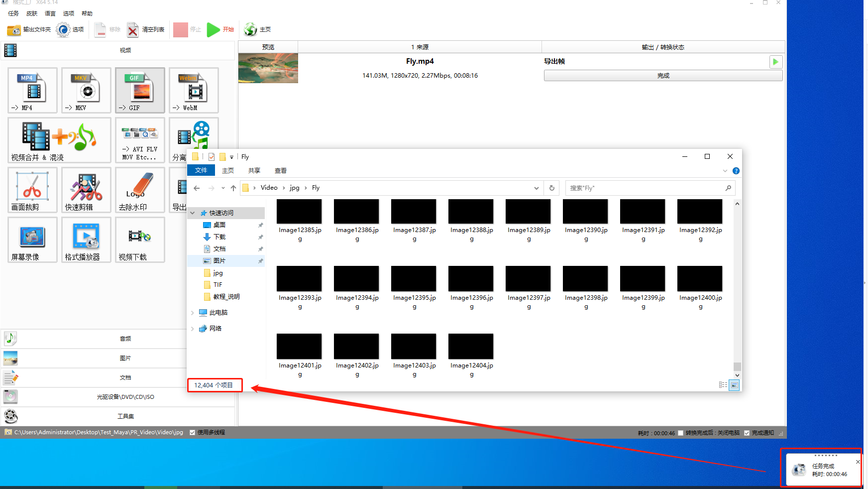Open Video Merge & Mux tool

[x=60, y=140]
